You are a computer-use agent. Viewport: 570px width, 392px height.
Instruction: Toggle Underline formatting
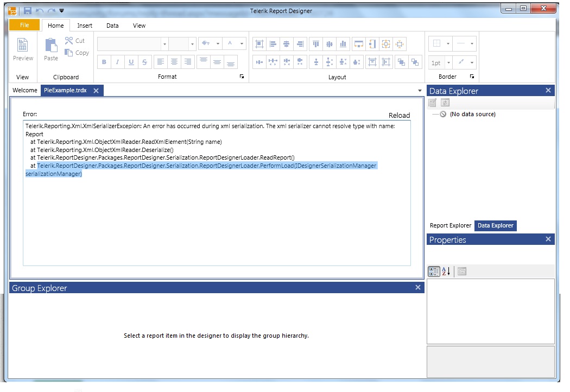[x=131, y=62]
